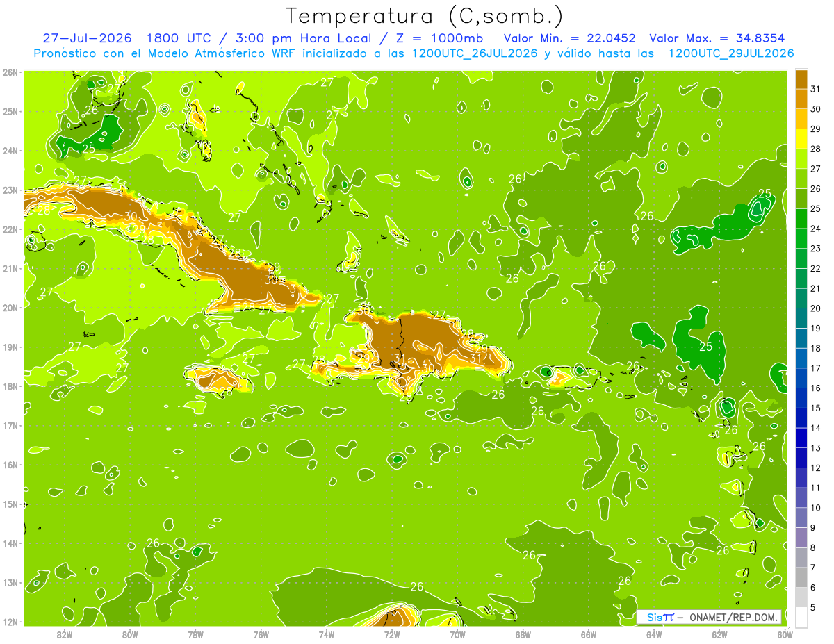834x644 pixels.
Task: Click the color scale label "24"
Action: pos(816,229)
